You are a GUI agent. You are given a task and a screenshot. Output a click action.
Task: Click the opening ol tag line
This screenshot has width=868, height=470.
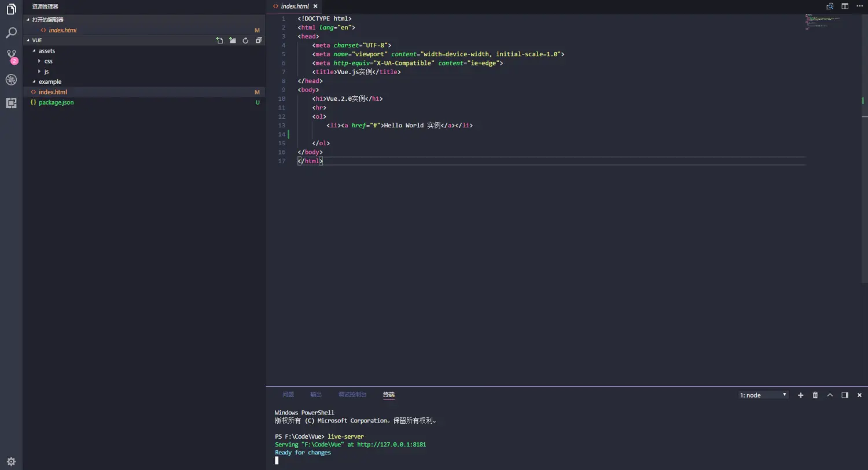319,116
